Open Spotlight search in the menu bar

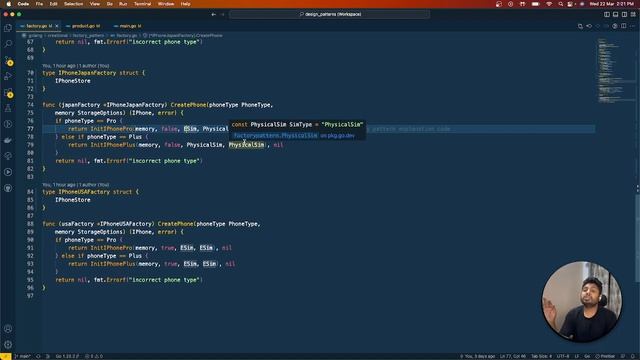point(561,4)
